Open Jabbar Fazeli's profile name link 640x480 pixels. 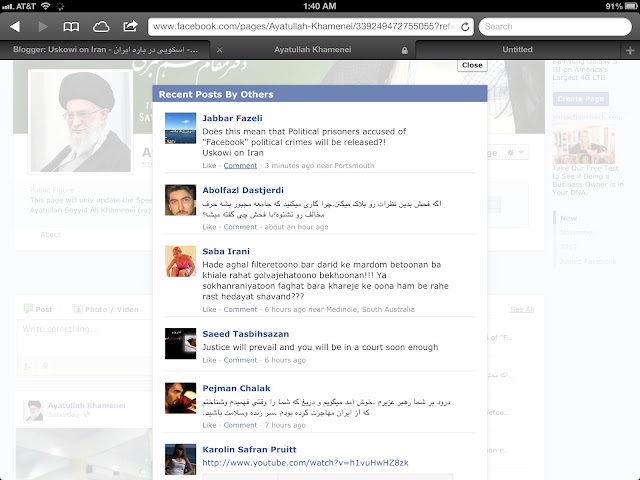232,118
